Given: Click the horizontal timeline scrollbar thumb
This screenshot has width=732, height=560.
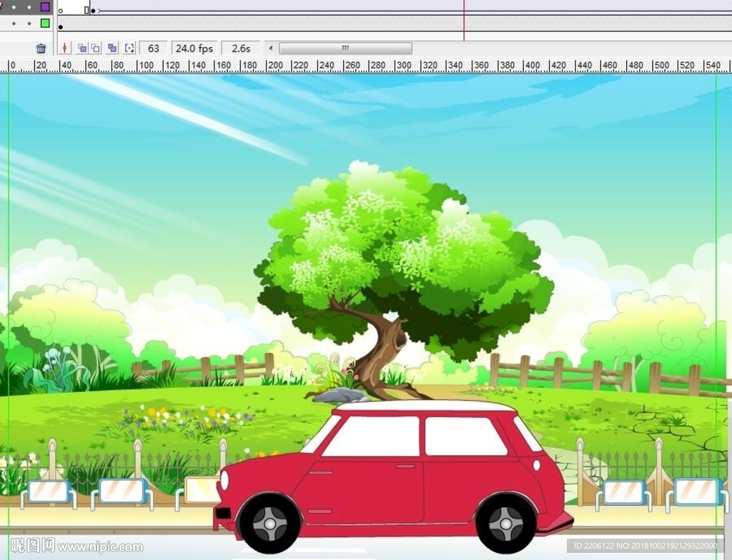Looking at the screenshot, I should (x=345, y=49).
